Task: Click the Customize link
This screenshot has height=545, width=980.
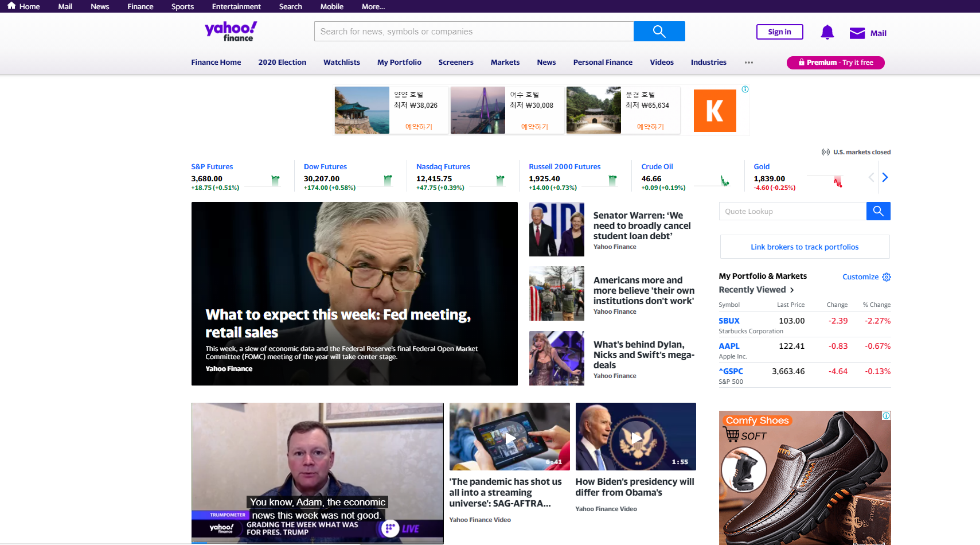Action: click(860, 277)
